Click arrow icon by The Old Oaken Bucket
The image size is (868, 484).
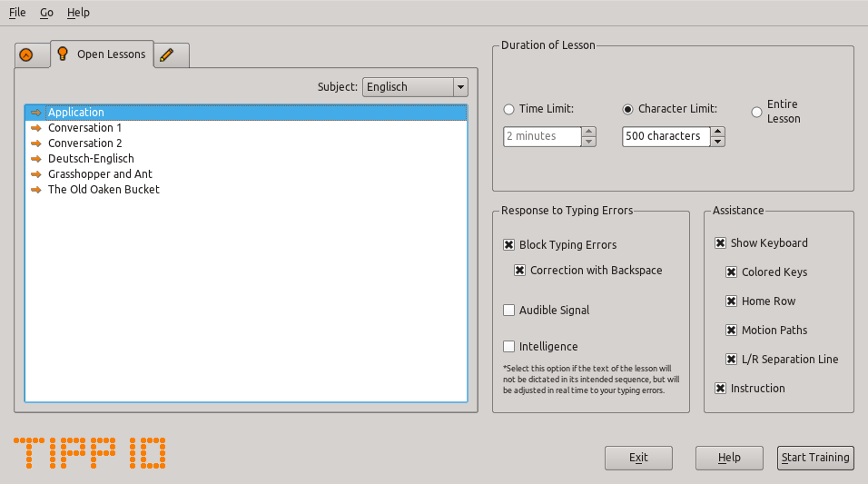36,190
